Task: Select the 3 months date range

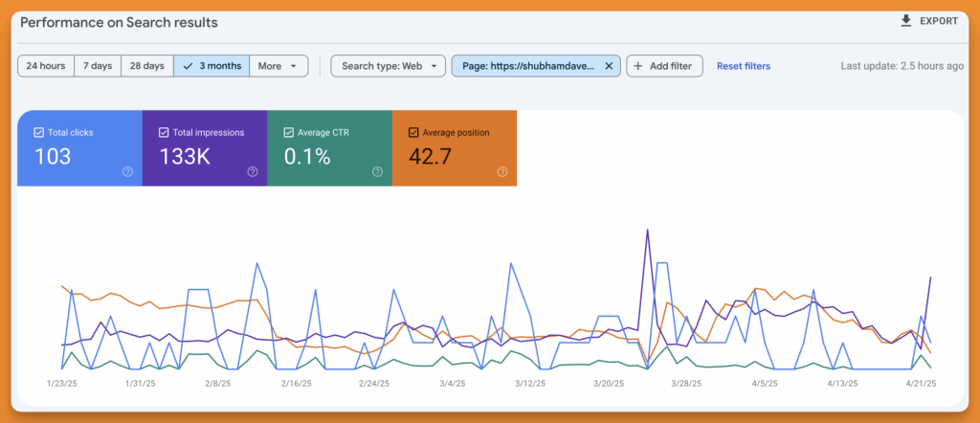Action: click(x=212, y=66)
